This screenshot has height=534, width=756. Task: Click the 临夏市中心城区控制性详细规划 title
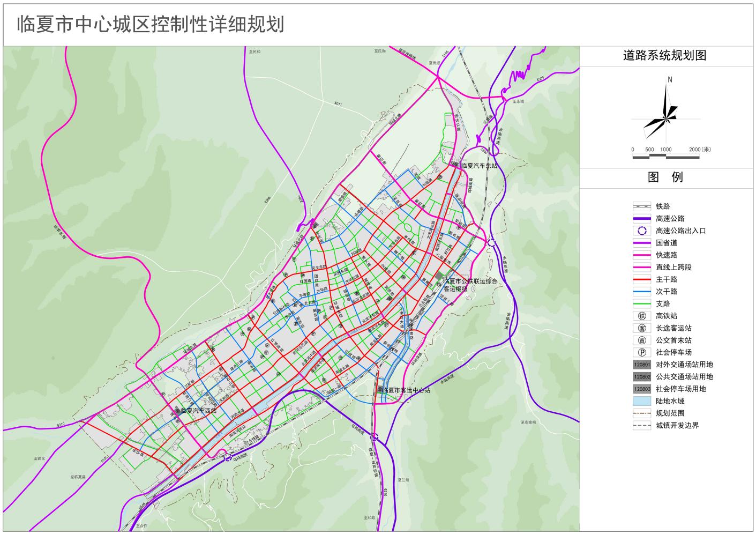(151, 25)
